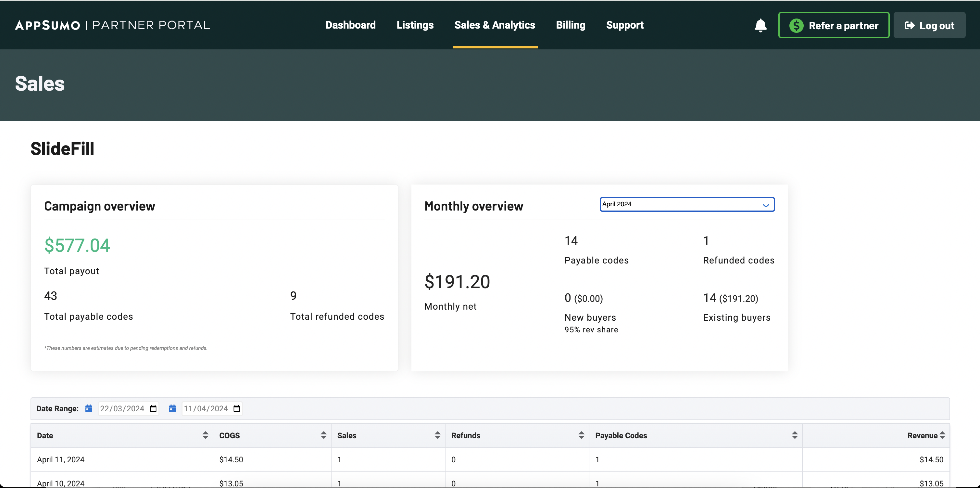Click the Revenue column header
Screen dimensions: 980x488
pos(876,435)
